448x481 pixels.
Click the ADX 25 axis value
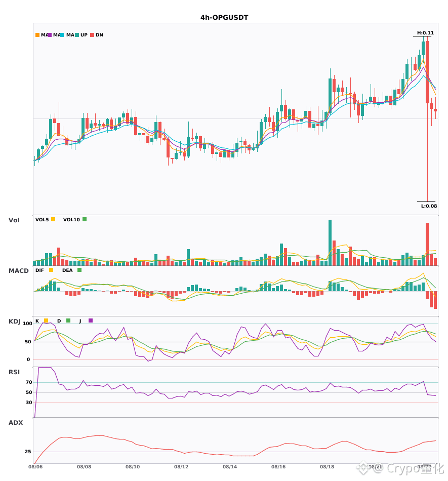pos(28,452)
